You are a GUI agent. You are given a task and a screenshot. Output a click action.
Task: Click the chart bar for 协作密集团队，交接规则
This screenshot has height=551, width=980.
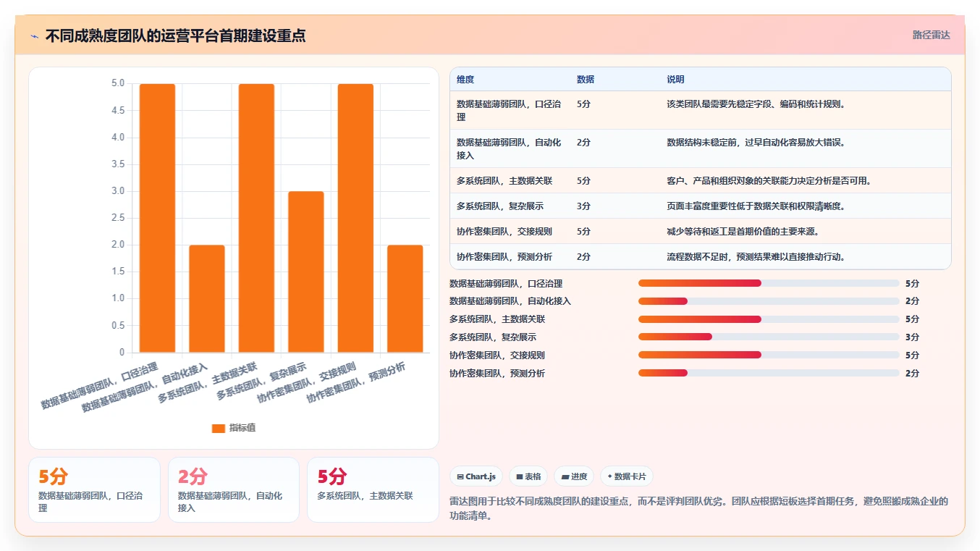coord(355,218)
